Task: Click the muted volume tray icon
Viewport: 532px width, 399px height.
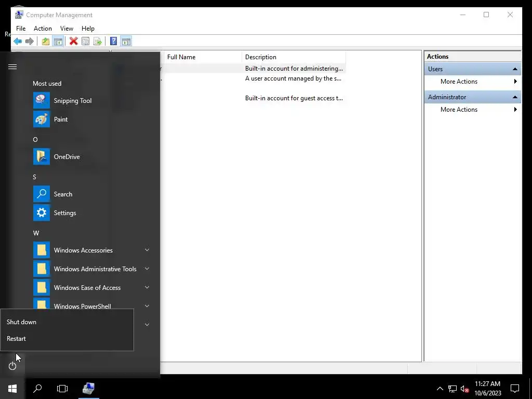Action: (x=464, y=389)
